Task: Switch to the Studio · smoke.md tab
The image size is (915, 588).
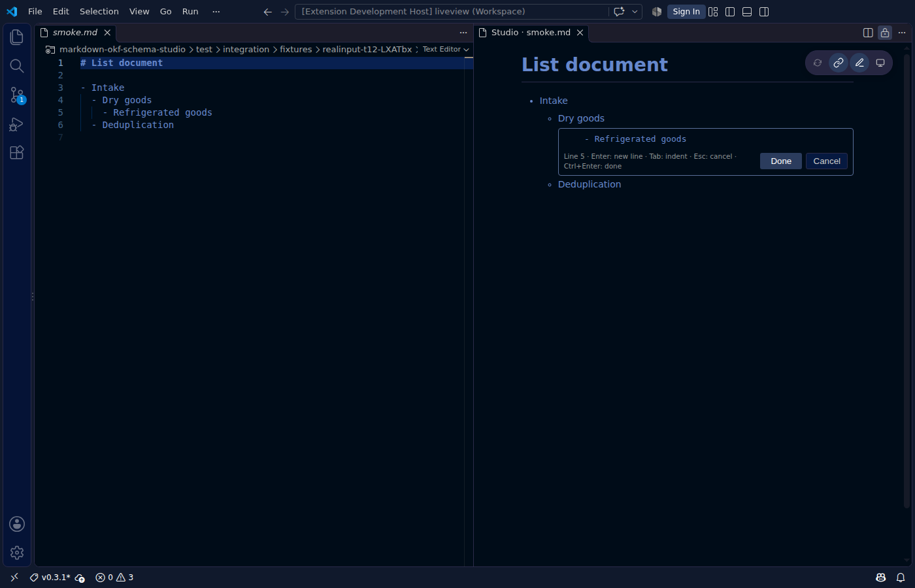Action: click(531, 33)
